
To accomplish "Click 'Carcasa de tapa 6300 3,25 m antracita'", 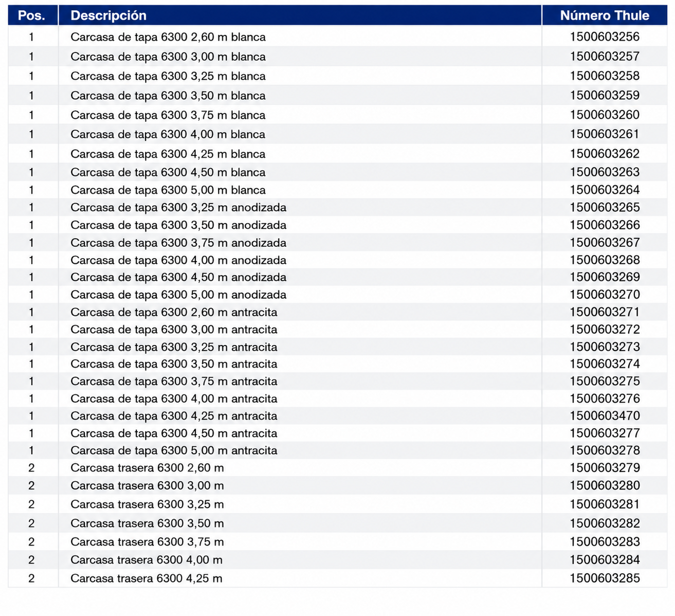I will point(174,347).
